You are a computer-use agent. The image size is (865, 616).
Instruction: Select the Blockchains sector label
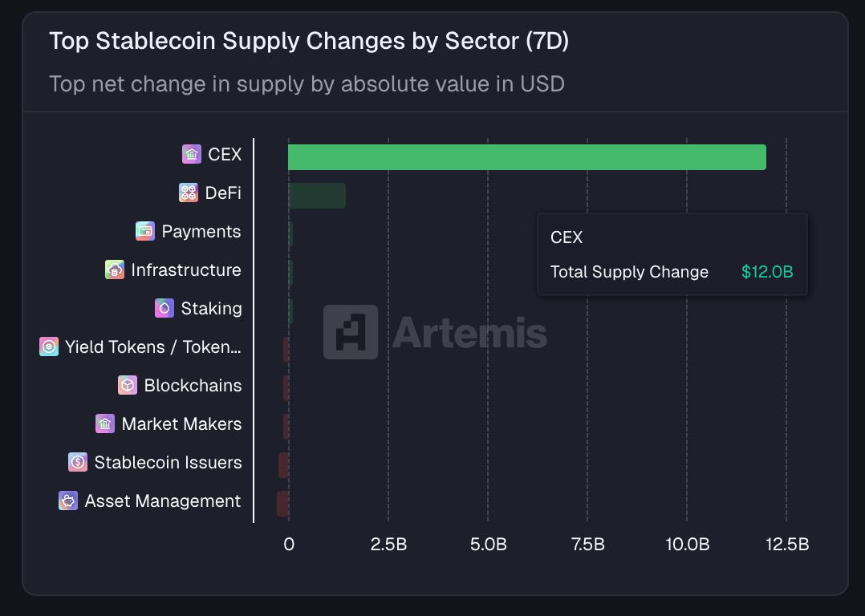point(193,385)
